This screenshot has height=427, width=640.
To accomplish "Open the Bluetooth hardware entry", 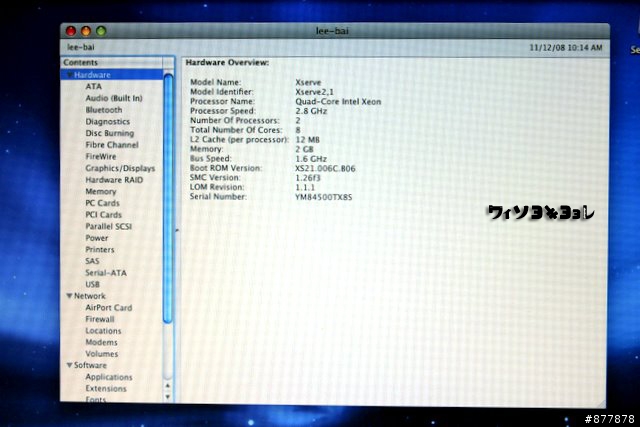I will coord(104,110).
